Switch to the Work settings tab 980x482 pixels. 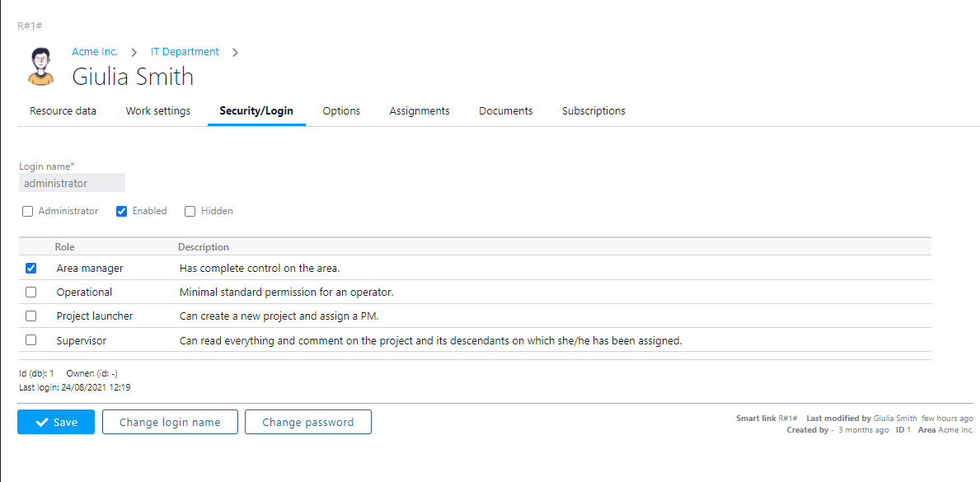pyautogui.click(x=157, y=111)
